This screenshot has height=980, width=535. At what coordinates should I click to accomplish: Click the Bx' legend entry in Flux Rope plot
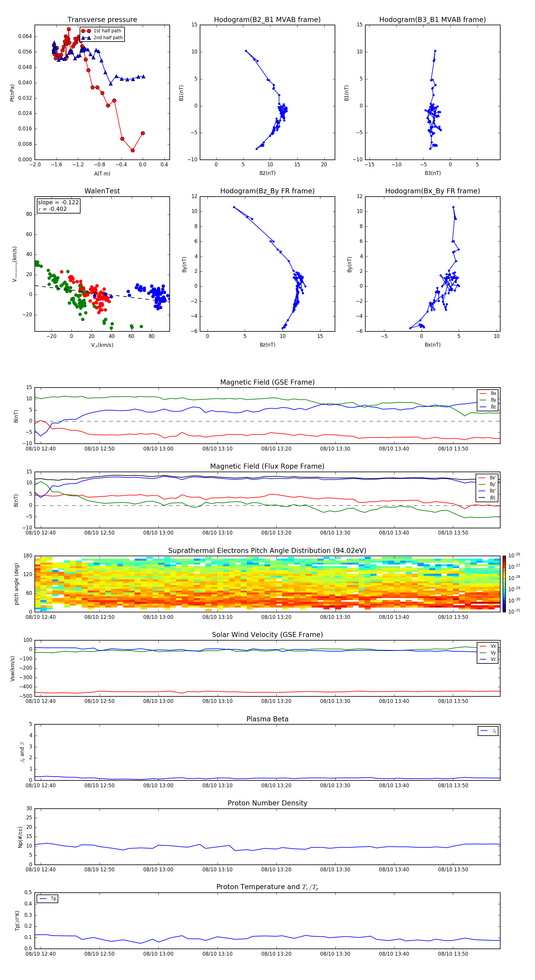pyautogui.click(x=487, y=478)
